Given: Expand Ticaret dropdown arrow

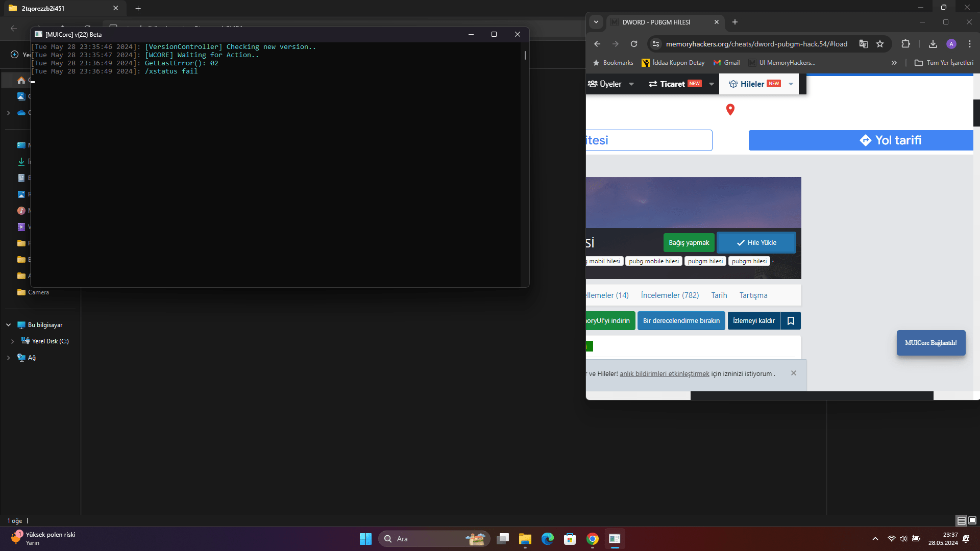Looking at the screenshot, I should 712,84.
